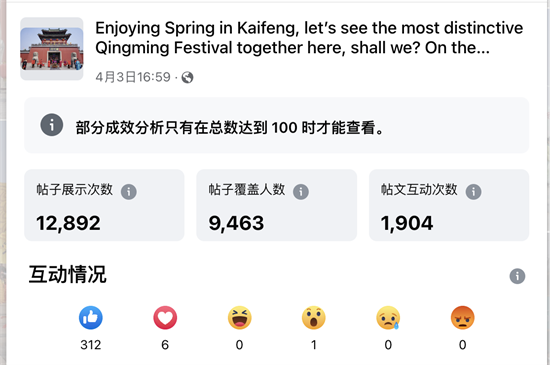This screenshot has width=550, height=365.
Task: Click the Love heart reaction icon
Action: tap(165, 318)
